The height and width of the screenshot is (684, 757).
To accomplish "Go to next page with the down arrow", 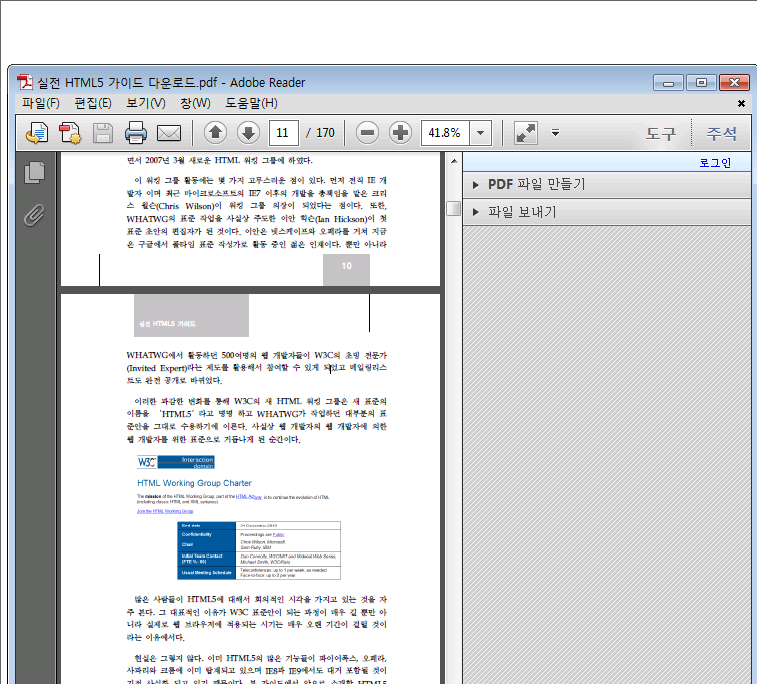I will pyautogui.click(x=248, y=133).
